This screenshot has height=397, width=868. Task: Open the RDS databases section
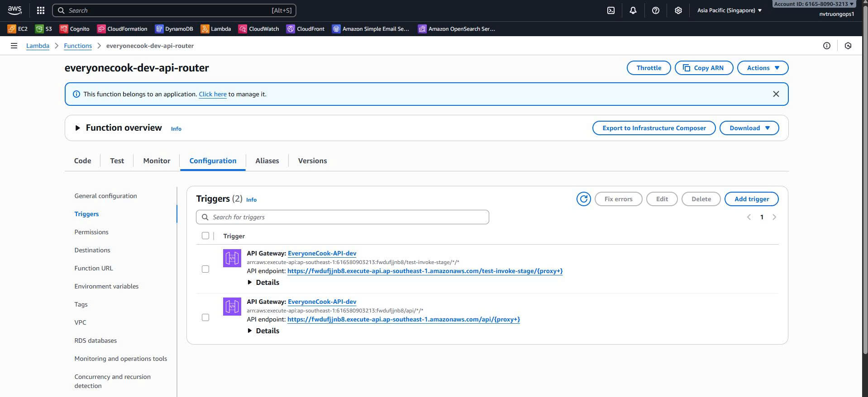click(95, 340)
